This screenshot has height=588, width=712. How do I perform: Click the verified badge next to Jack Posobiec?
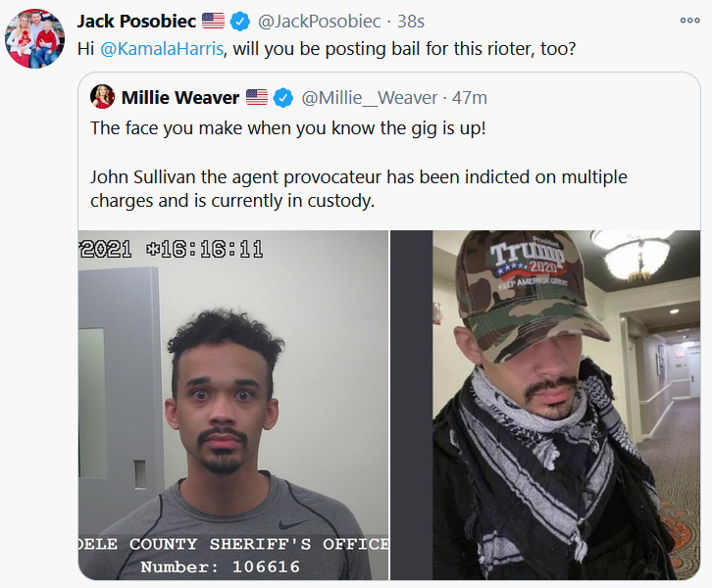coord(240,21)
